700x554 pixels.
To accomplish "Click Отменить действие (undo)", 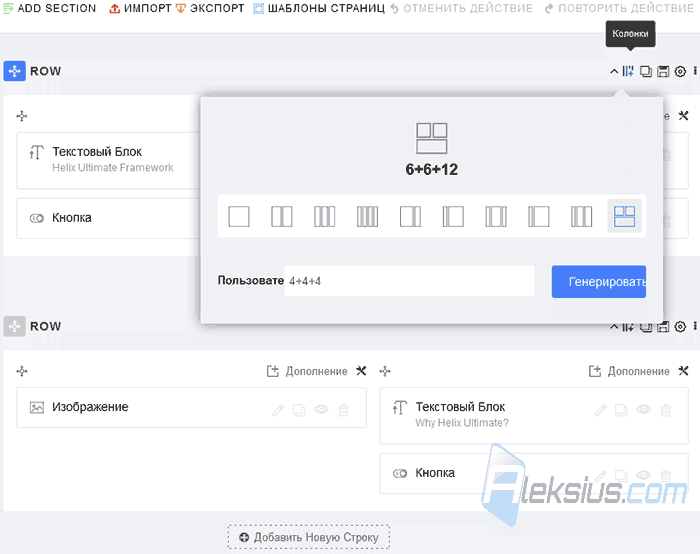I will coord(462,8).
